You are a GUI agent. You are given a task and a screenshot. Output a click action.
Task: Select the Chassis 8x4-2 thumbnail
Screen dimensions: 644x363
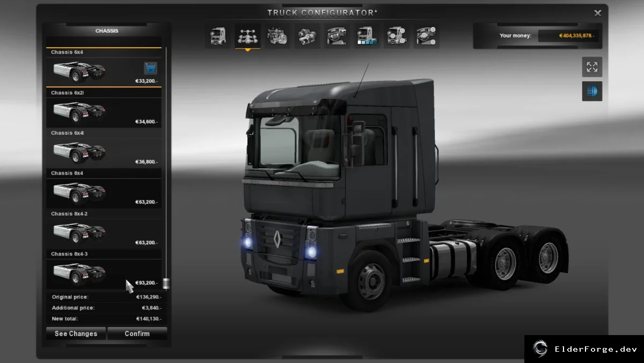point(79,233)
